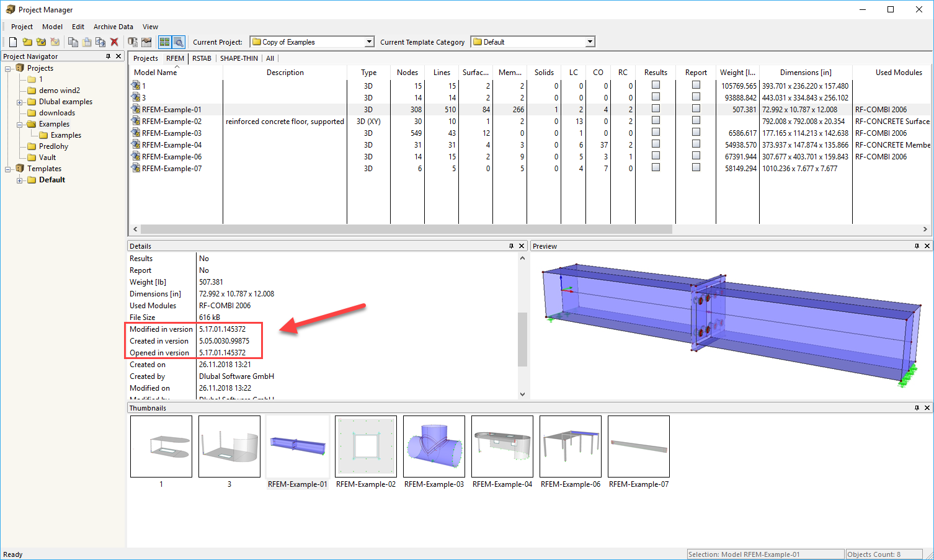This screenshot has height=560, width=934.
Task: Open the Current Template Category dropdown
Action: tap(589, 42)
